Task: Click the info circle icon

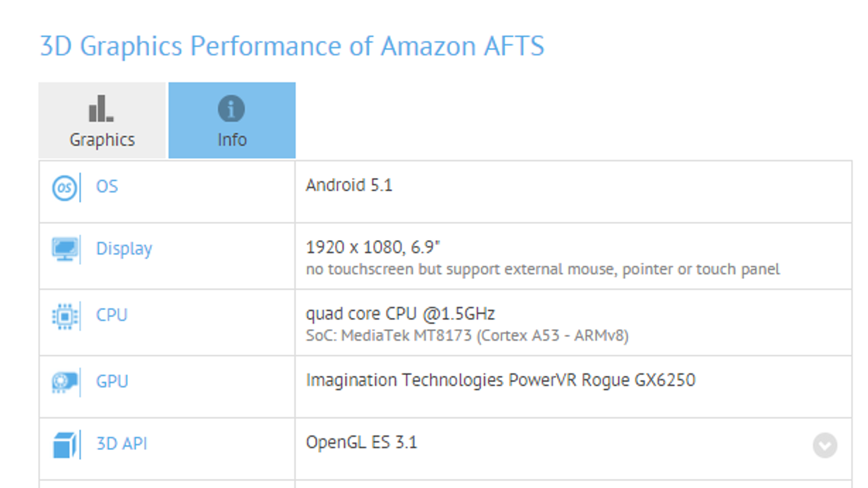Action: (x=231, y=108)
